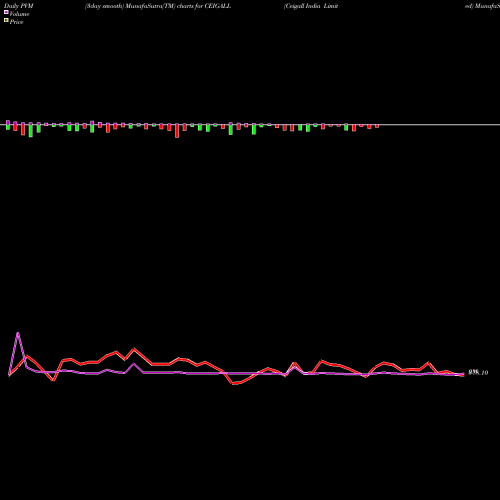Screen dimensions: 500x500
Task: Click the red price line's lowest dip
Action: click(234, 384)
